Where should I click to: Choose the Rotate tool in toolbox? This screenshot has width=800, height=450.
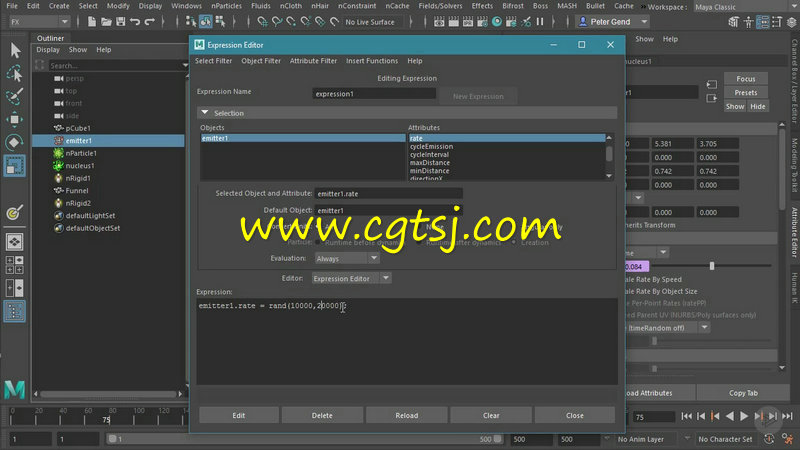tap(14, 142)
